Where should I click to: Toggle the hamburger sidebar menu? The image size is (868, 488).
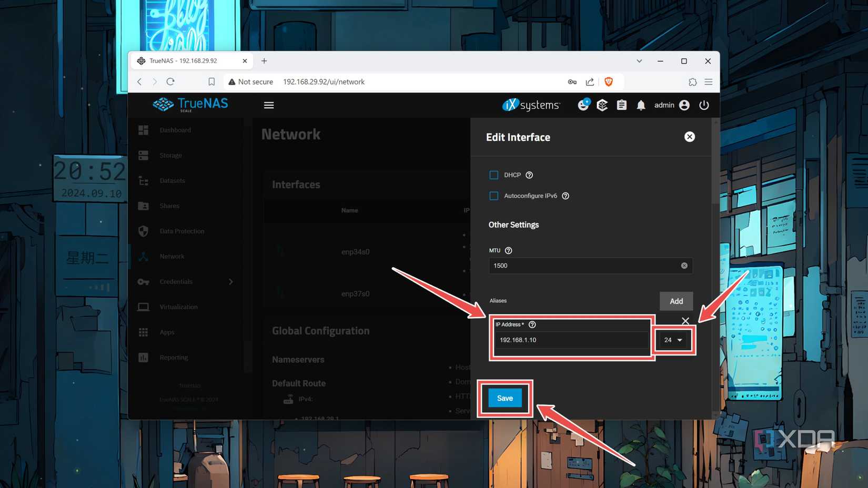click(x=269, y=105)
